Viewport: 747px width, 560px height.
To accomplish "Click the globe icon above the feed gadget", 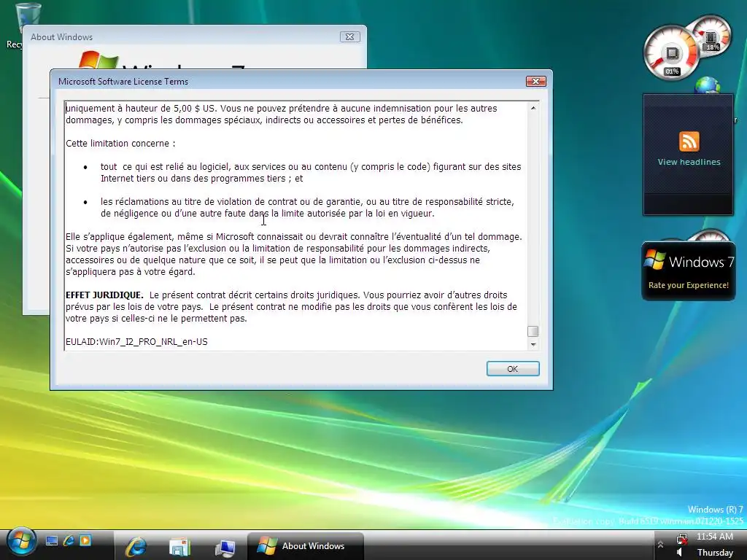I will [708, 85].
